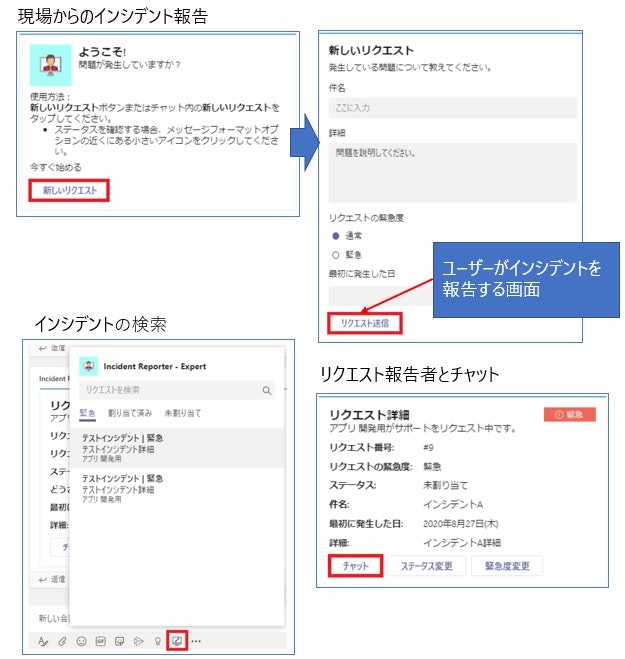Click the Praise badge icon
The image size is (625, 659).
158,641
